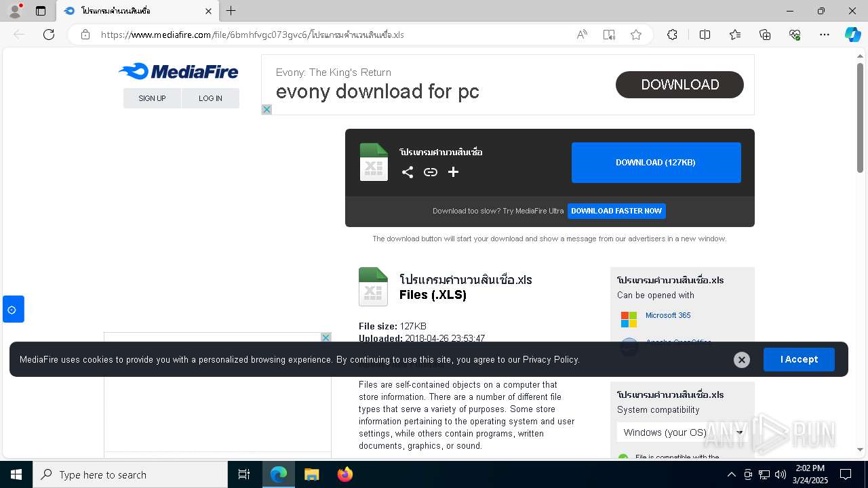This screenshot has width=868, height=488.
Task: Click the volume icon in the tray
Action: coord(780,474)
